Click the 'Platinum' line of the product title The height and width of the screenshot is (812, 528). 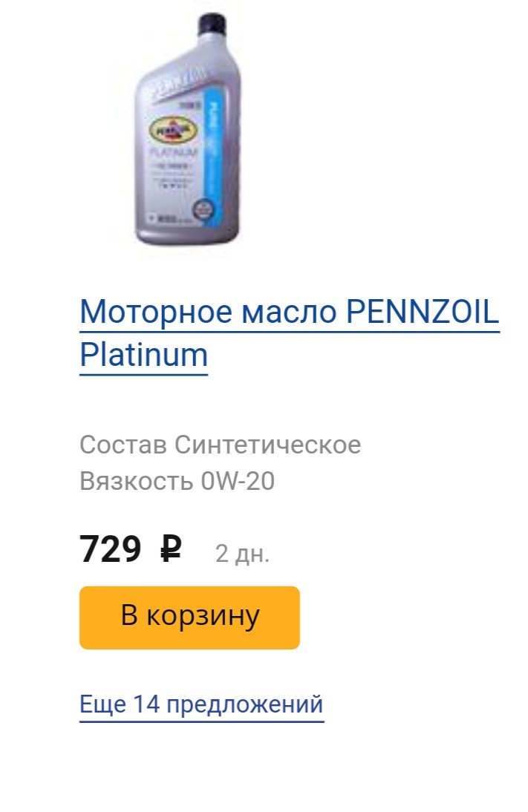[x=143, y=356]
